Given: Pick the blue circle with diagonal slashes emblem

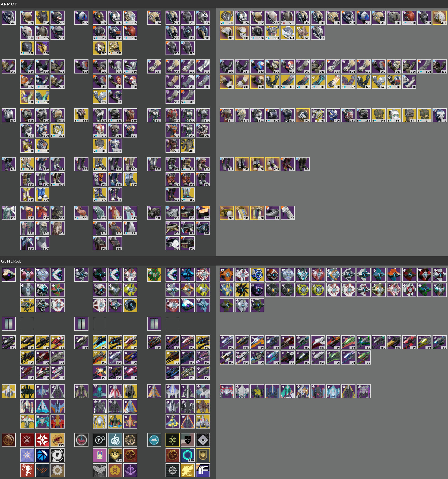Looking at the screenshot, I should (42, 455).
